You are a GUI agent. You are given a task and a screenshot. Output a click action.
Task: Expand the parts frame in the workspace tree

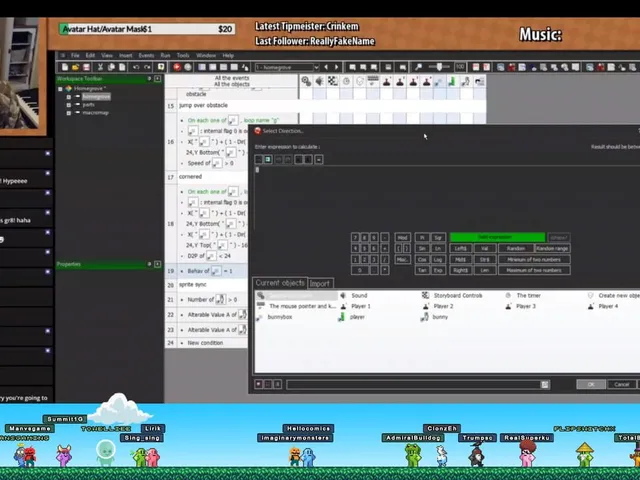click(69, 105)
